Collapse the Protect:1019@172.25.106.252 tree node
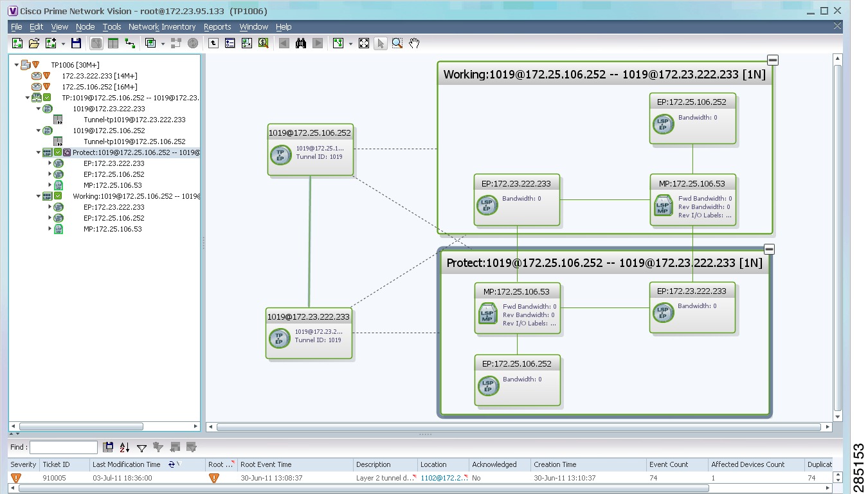 [x=39, y=152]
